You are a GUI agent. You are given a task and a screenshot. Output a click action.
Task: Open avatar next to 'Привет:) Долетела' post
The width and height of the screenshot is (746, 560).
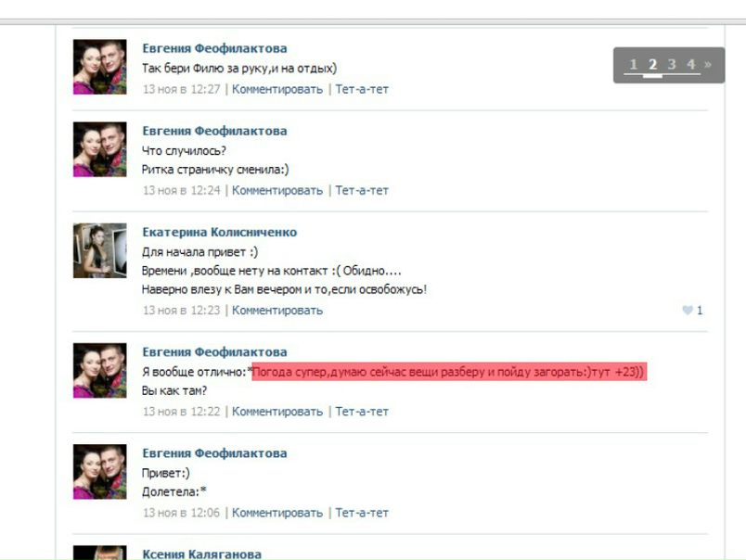[x=100, y=472]
